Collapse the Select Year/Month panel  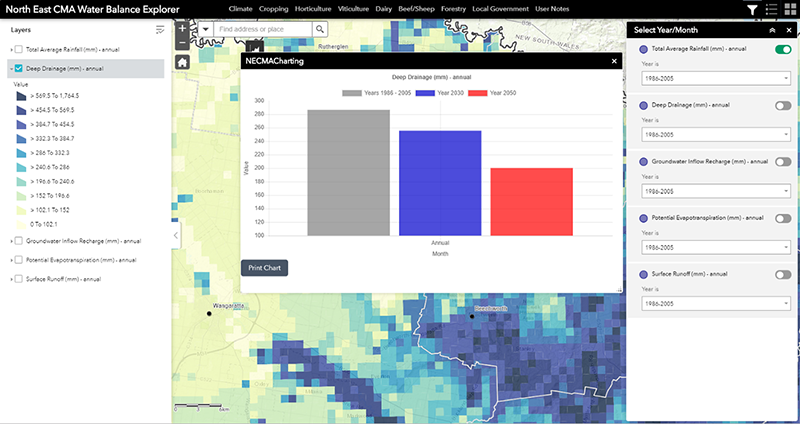[x=774, y=29]
